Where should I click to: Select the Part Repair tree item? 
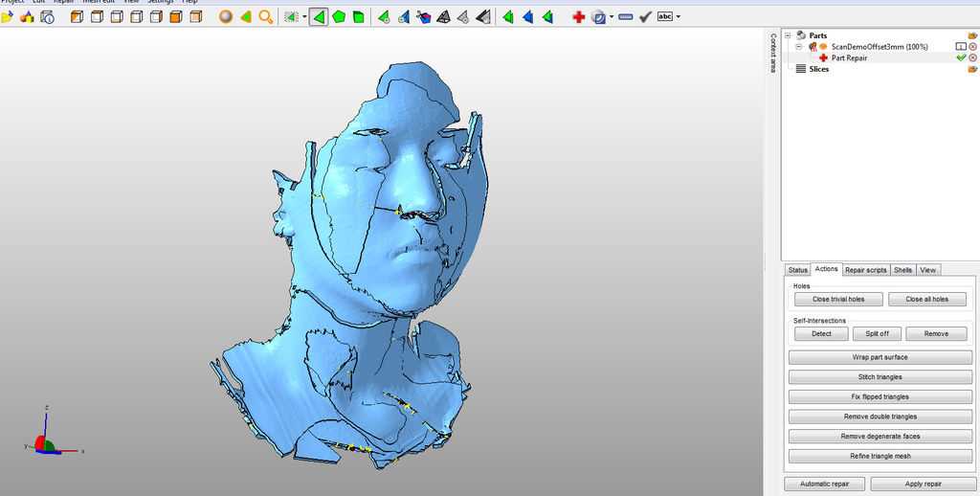point(849,57)
